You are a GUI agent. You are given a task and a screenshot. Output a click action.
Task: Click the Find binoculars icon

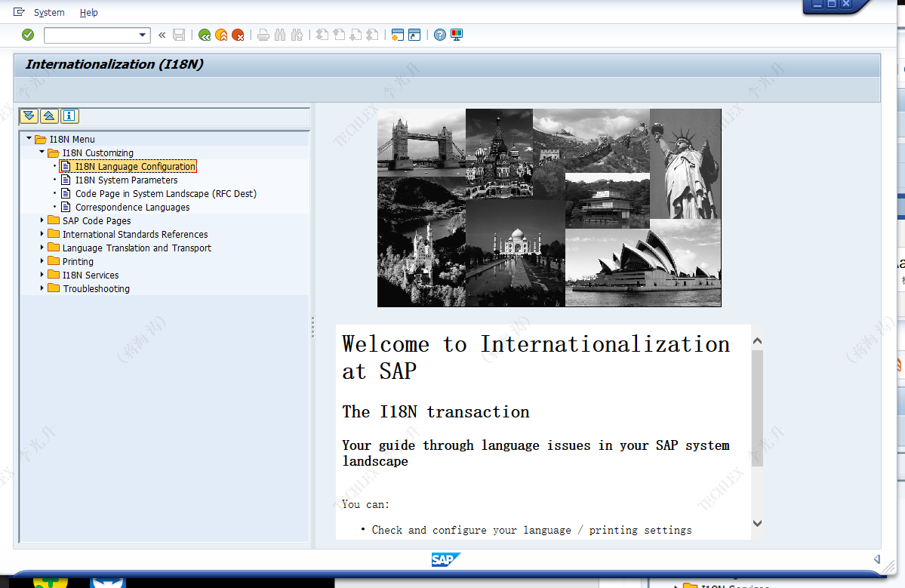(x=280, y=35)
